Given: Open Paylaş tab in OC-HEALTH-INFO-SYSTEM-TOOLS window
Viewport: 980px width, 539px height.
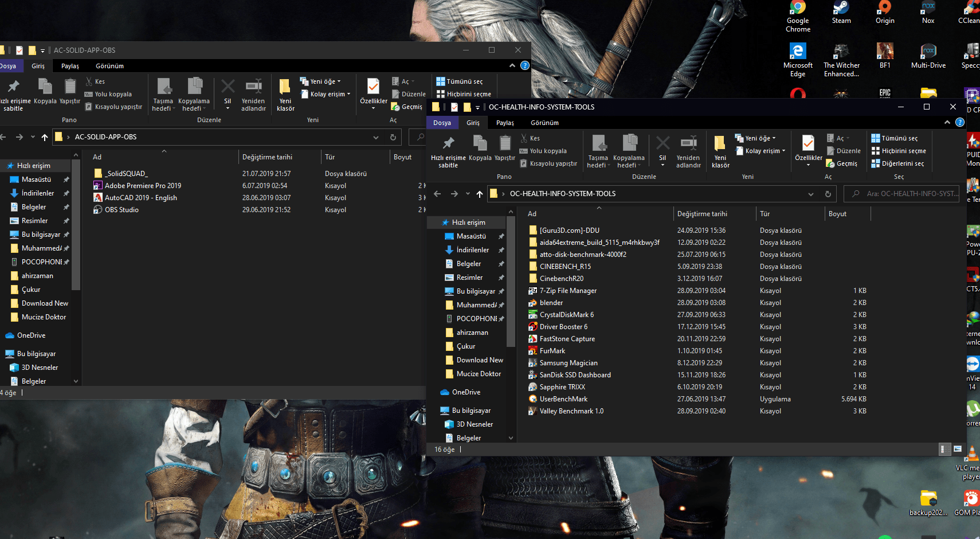Looking at the screenshot, I should (505, 123).
